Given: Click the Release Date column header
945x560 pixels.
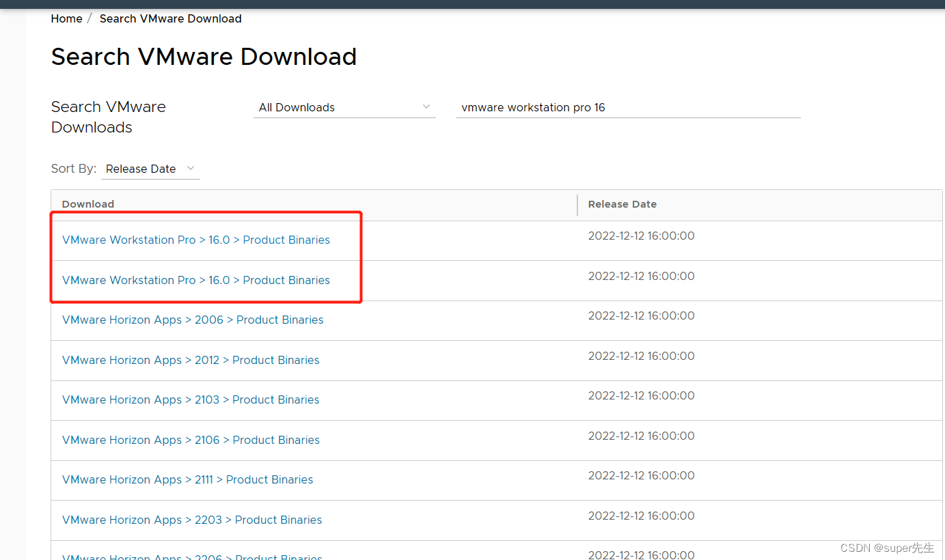Looking at the screenshot, I should [622, 204].
